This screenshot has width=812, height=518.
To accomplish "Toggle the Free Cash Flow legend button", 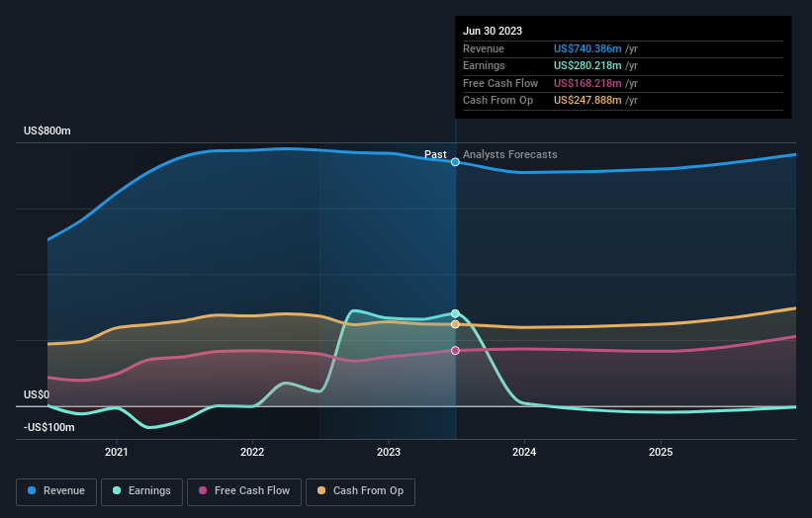I will (244, 491).
